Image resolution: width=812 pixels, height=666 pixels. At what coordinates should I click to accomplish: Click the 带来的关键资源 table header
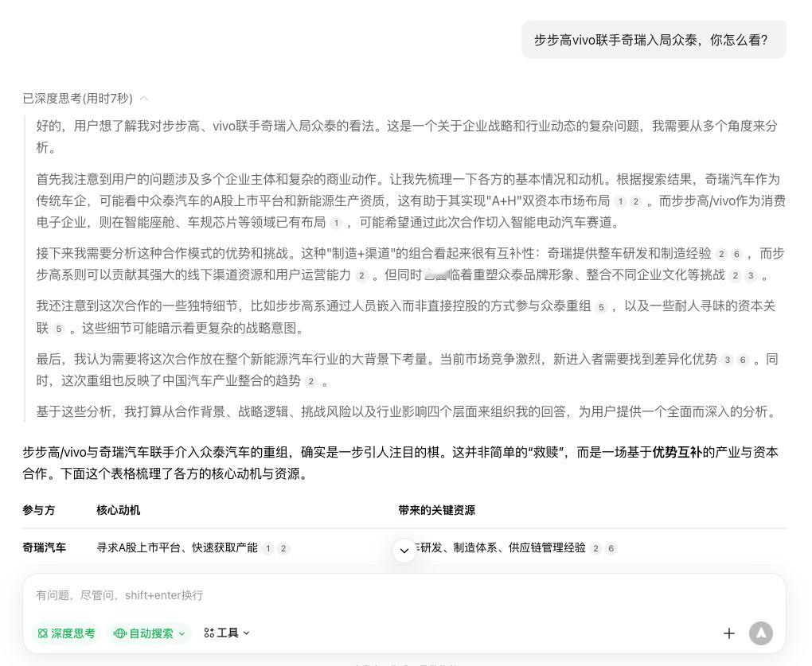[x=436, y=510]
